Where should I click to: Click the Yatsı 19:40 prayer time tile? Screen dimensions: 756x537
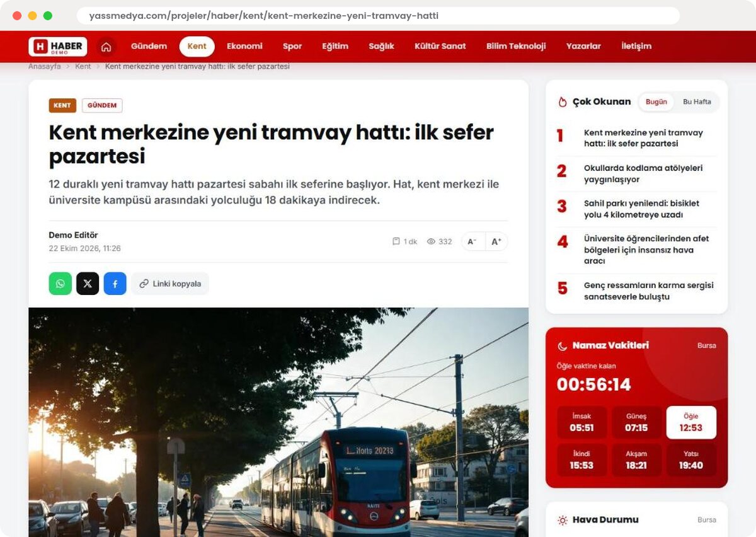[691, 460]
